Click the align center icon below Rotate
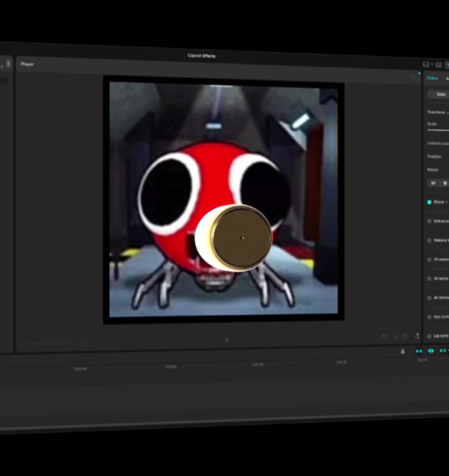The image size is (449, 476). [445, 183]
